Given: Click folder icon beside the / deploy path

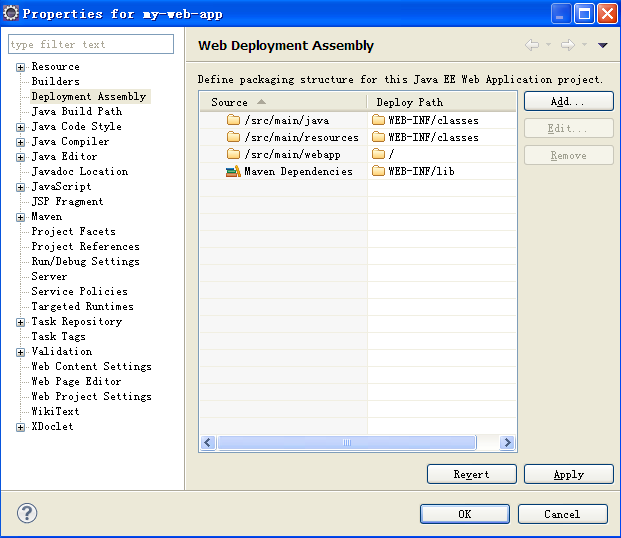Looking at the screenshot, I should [378, 154].
